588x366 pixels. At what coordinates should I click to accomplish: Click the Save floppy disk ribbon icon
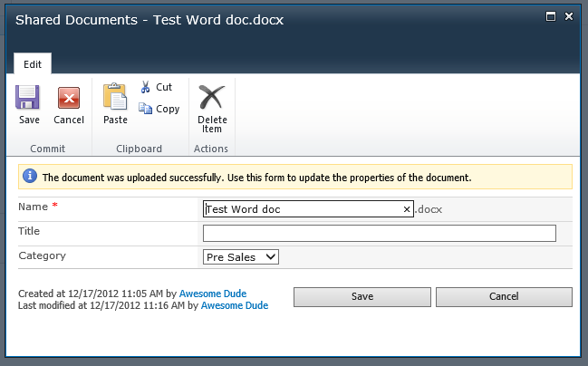pos(28,98)
